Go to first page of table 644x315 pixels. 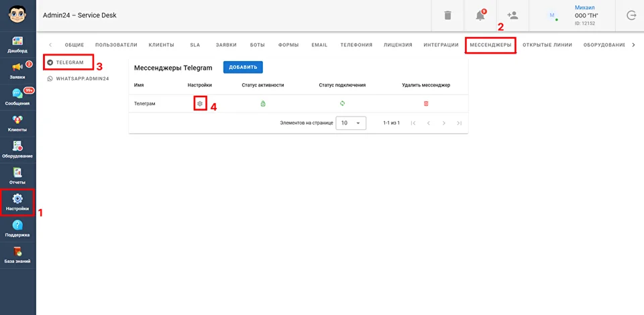413,123
